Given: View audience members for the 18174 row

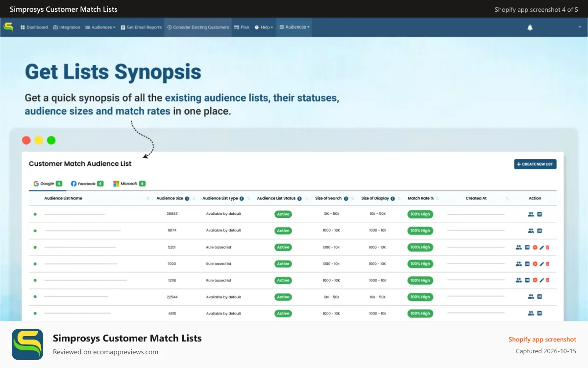Looking at the screenshot, I should (531, 231).
